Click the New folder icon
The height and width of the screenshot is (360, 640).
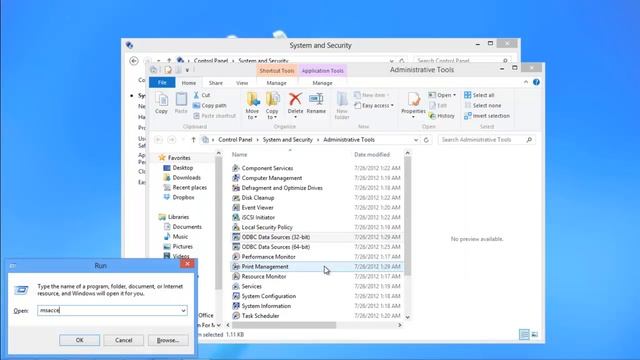tap(342, 99)
